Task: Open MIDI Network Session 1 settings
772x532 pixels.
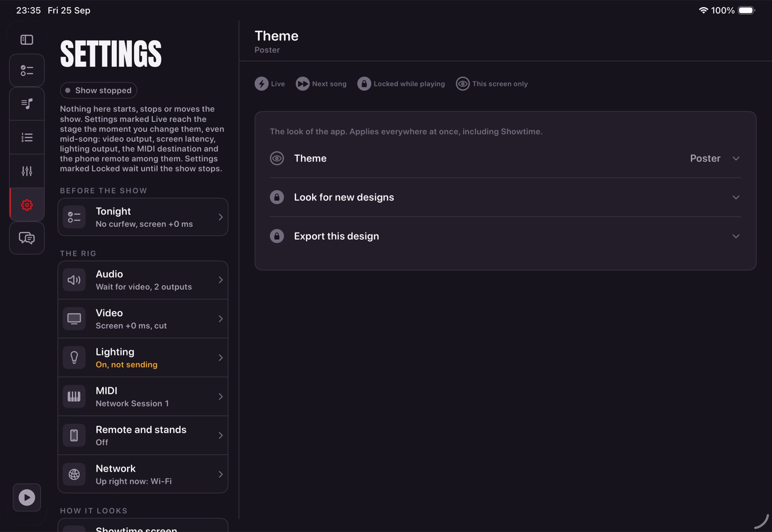Action: pyautogui.click(x=143, y=397)
